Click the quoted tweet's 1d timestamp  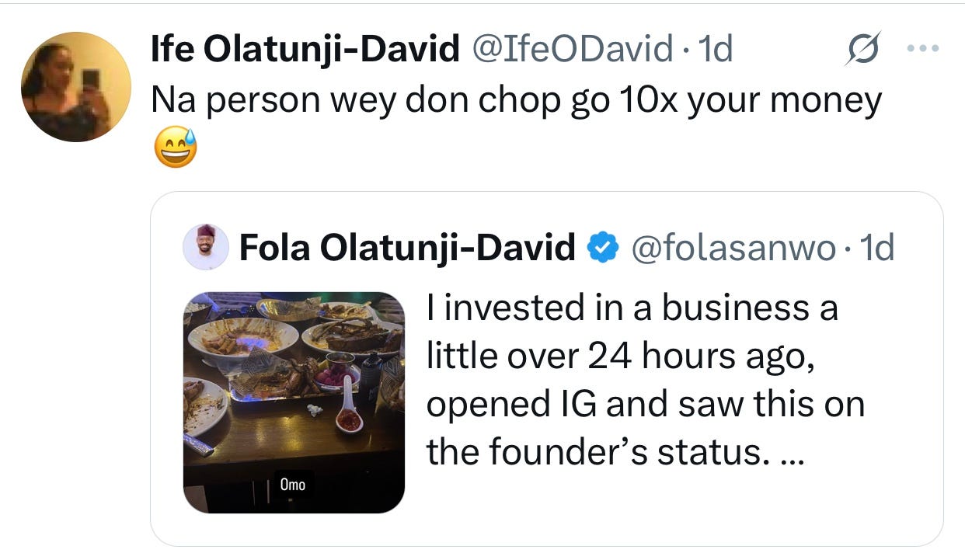coord(878,248)
